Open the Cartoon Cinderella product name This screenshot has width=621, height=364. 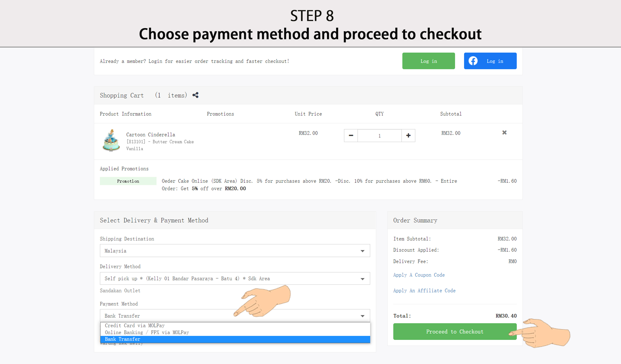151,135
